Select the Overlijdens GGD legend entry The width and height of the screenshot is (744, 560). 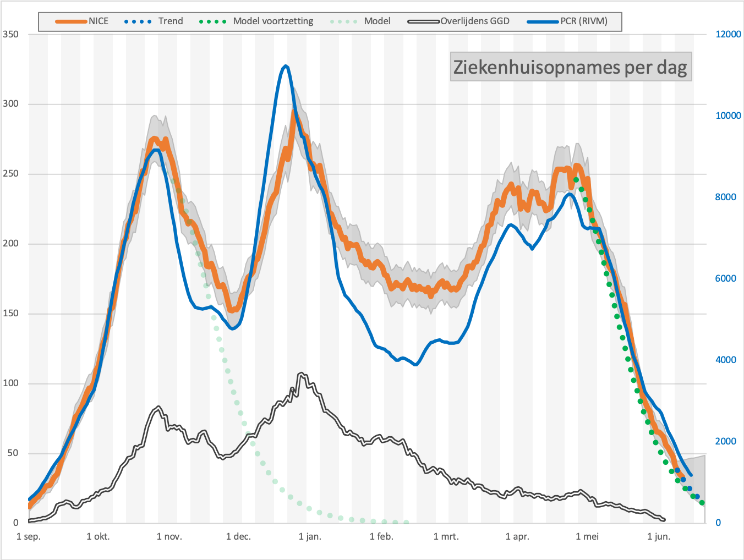[x=458, y=21]
